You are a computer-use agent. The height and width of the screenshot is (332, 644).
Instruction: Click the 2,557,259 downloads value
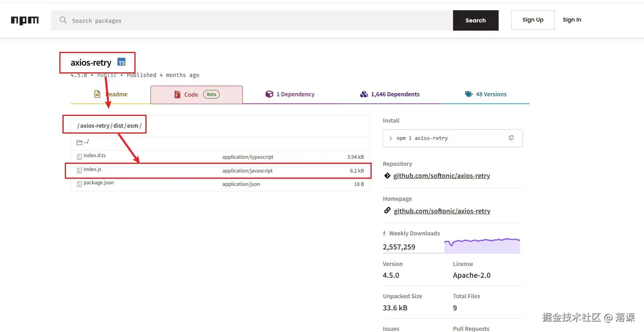[399, 247]
